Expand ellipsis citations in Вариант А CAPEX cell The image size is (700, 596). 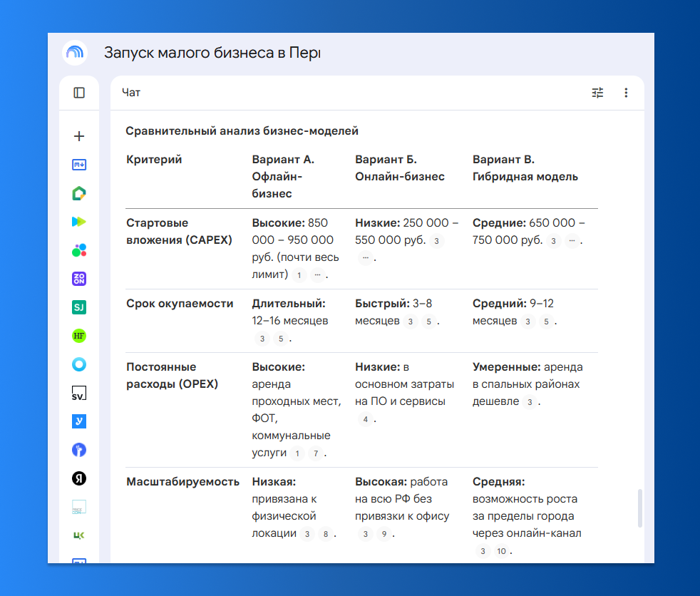point(317,275)
